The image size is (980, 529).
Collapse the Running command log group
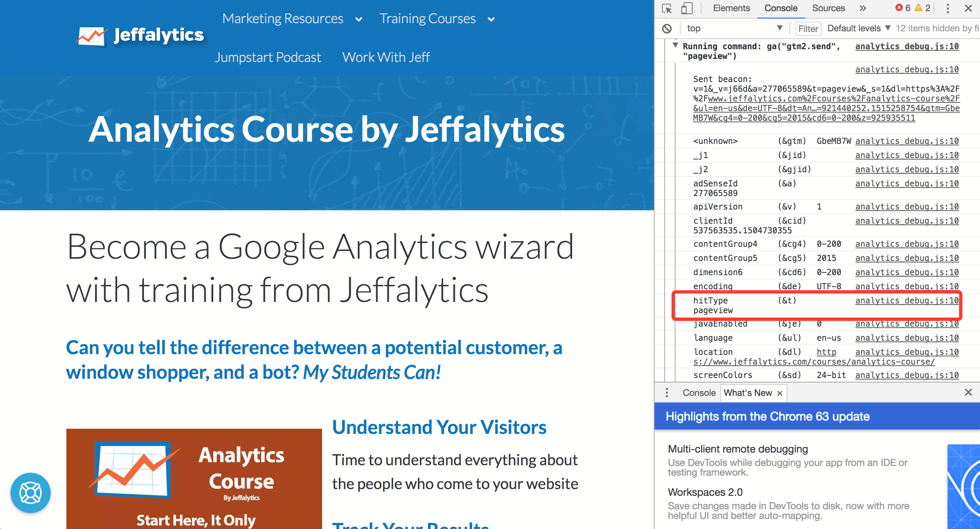coord(675,46)
